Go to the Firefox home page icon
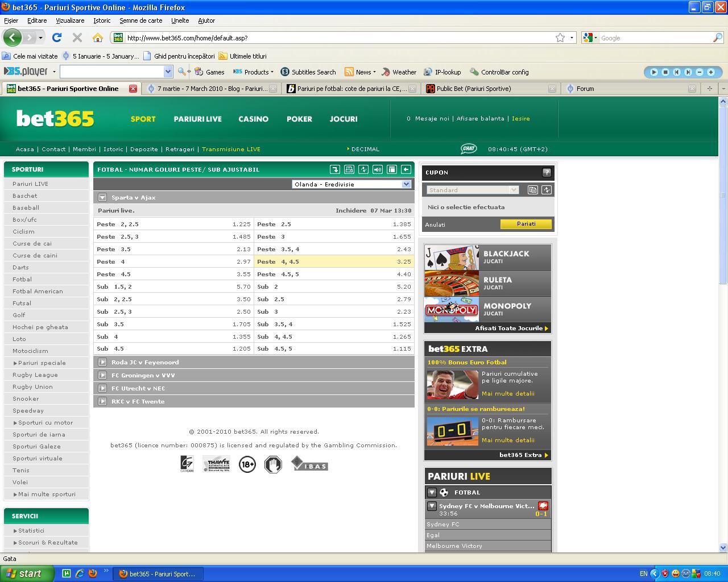The height and width of the screenshot is (582, 728). (98, 38)
